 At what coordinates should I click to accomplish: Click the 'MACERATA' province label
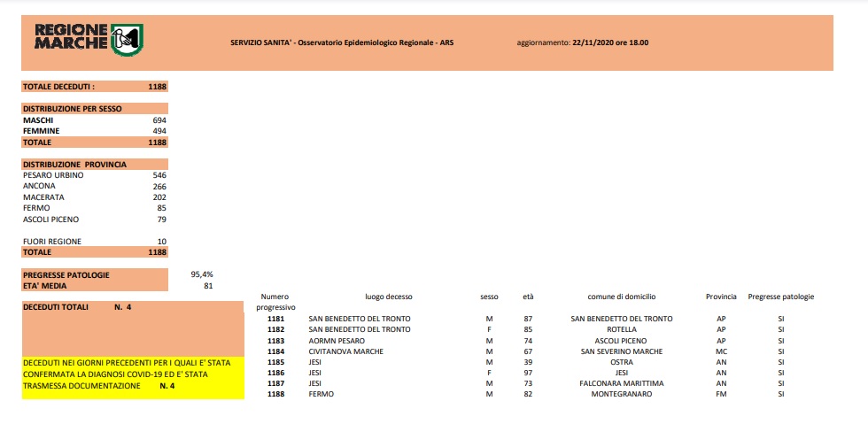[43, 197]
